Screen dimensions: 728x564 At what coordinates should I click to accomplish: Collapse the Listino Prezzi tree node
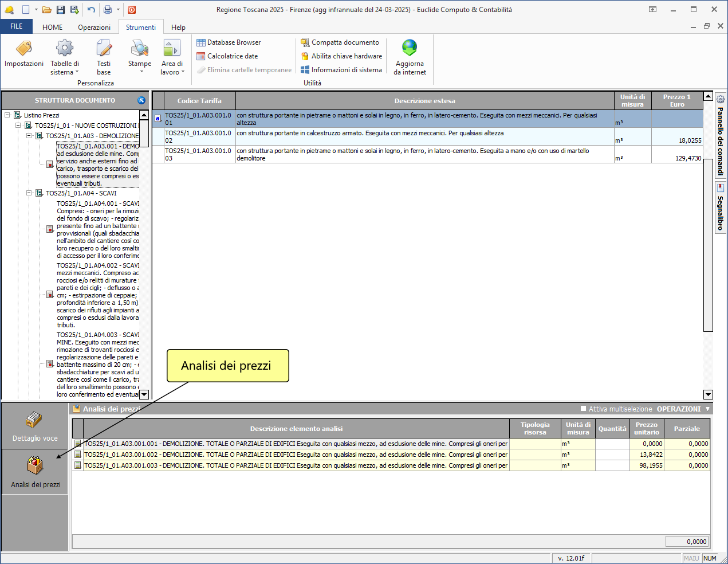7,115
